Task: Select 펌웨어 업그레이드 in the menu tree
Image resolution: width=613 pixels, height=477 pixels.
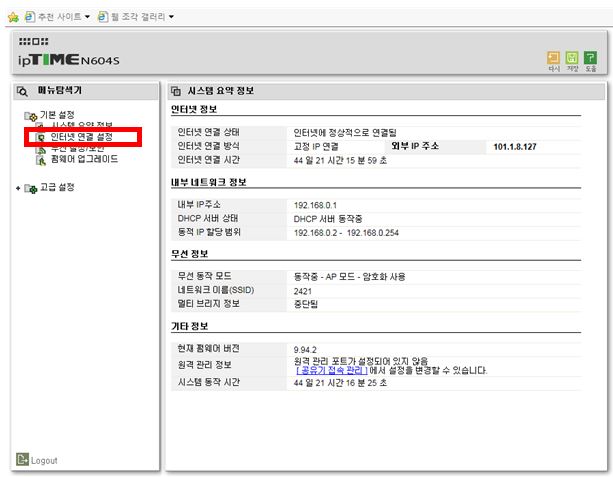Action: (x=84, y=158)
